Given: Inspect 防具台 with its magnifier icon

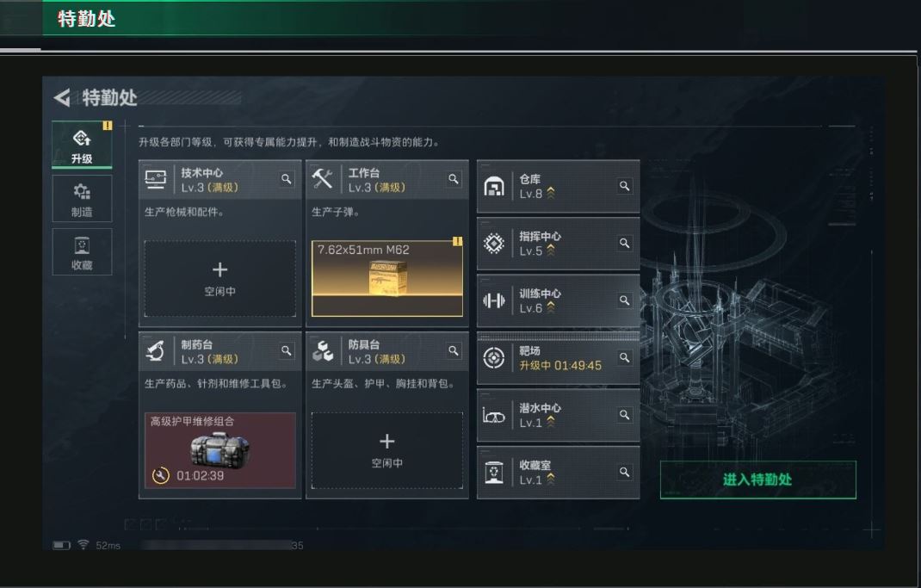Looking at the screenshot, I should pos(454,350).
